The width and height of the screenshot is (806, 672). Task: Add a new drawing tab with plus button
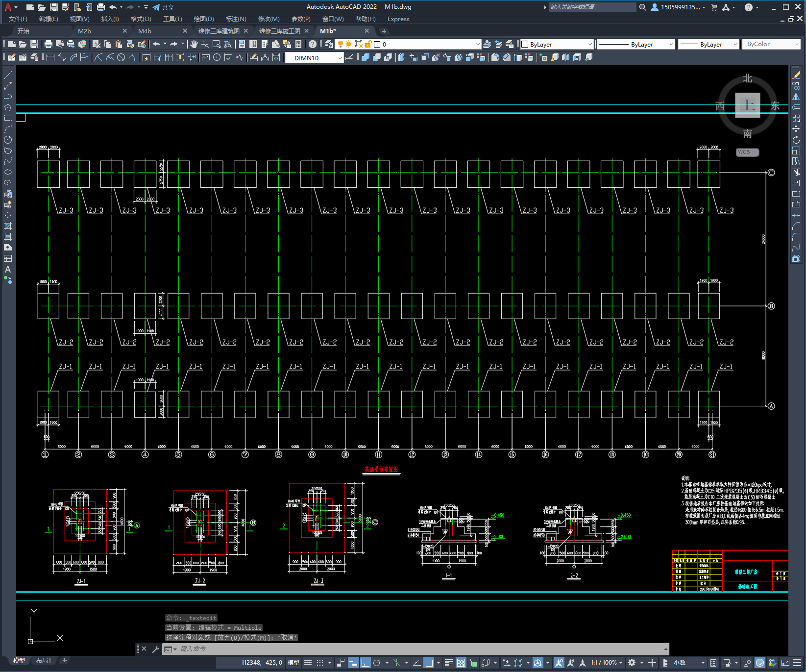(x=384, y=31)
